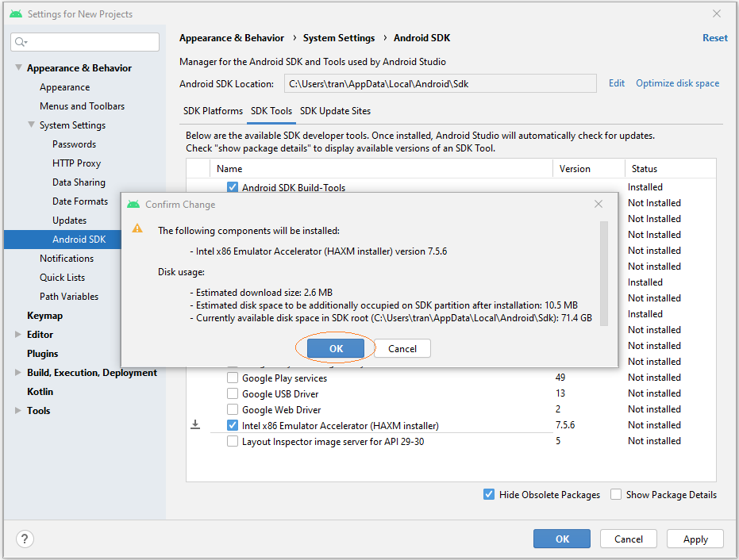Collapse System Settings tree node
The image size is (739, 560).
tap(31, 125)
